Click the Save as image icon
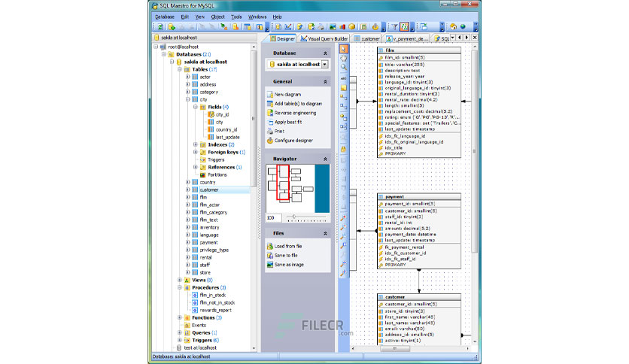 270,265
